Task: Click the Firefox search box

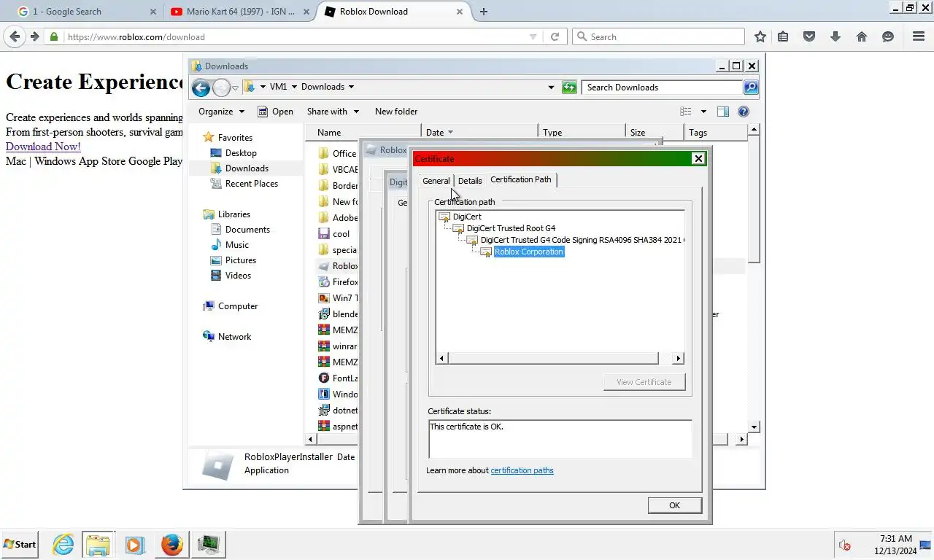Action: 658,36
